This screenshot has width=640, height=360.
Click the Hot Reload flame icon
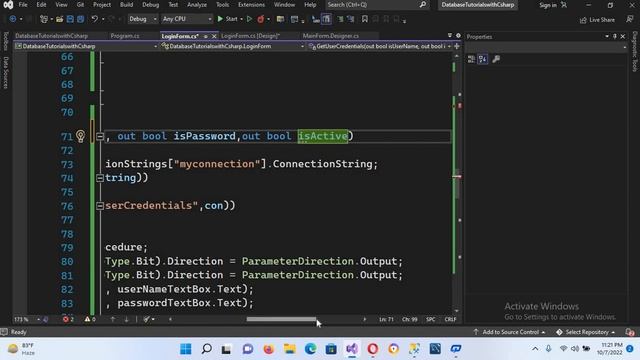260,19
